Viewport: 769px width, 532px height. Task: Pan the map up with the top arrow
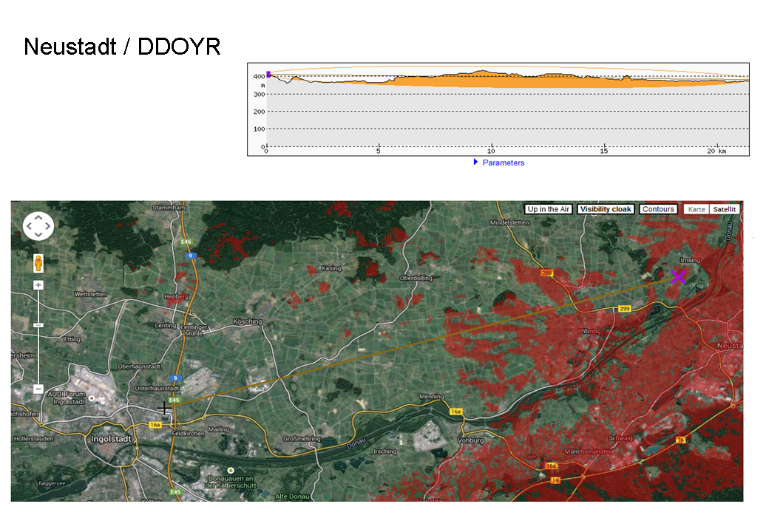pyautogui.click(x=38, y=217)
